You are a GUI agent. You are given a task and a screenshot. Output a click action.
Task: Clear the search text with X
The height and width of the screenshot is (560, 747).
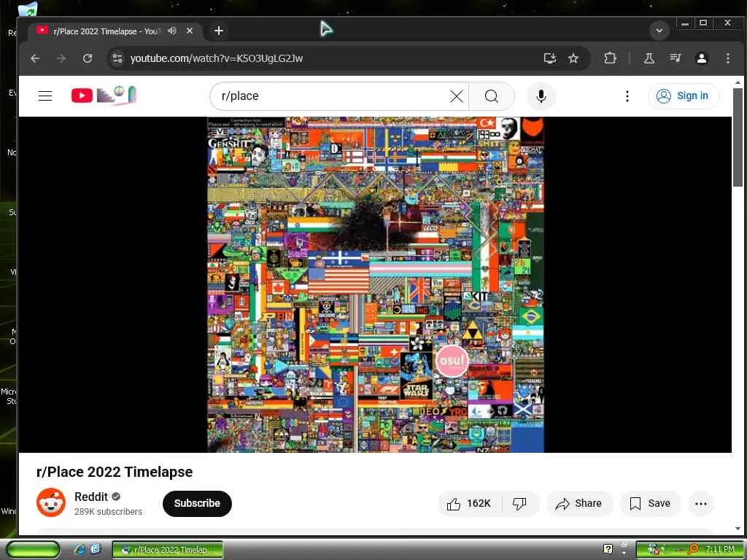[x=457, y=96]
